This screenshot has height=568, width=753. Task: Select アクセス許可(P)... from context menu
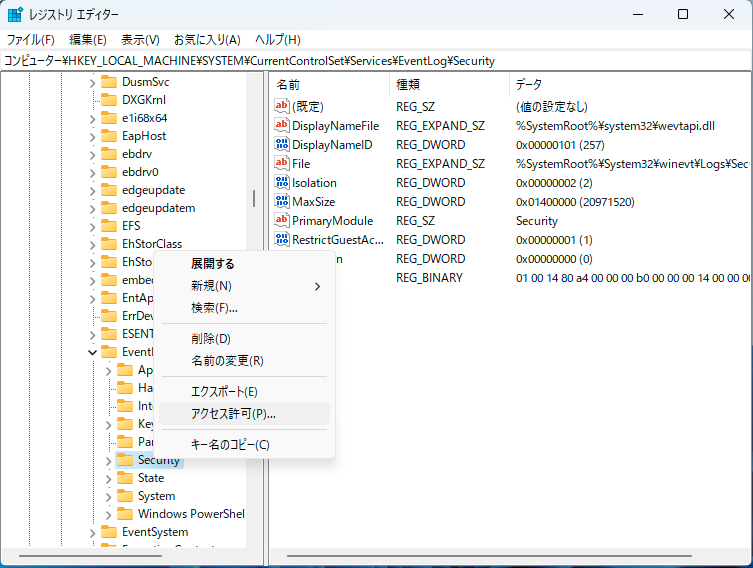tap(233, 413)
